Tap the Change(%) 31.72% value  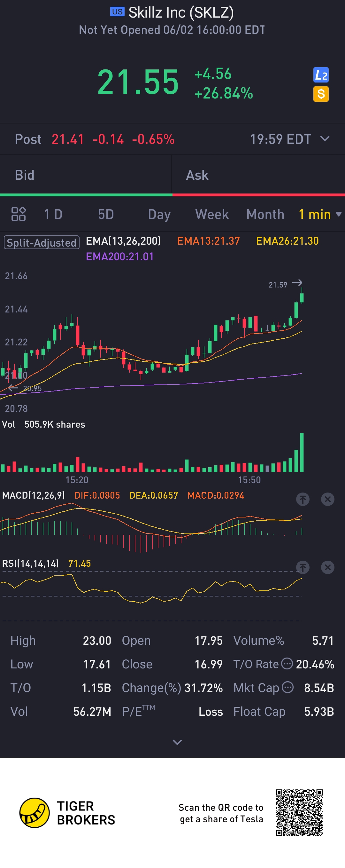pyautogui.click(x=203, y=688)
